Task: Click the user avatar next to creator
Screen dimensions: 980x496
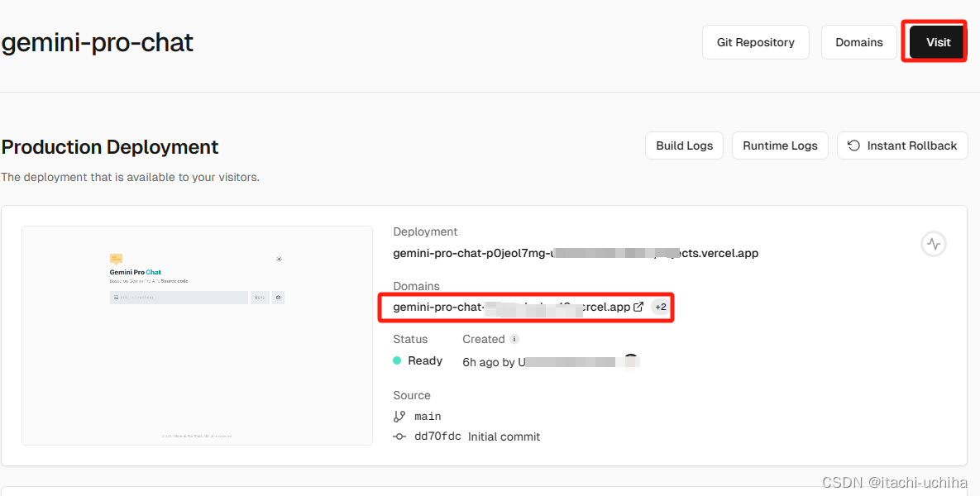Action: 631,361
